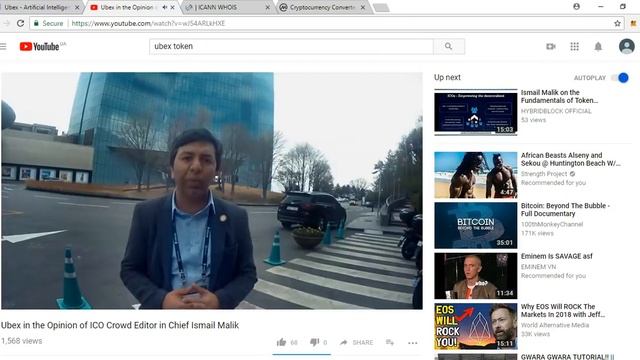Visit the Strength Project channel
Image resolution: width=640 pixels, height=360 pixels.
click(544, 174)
